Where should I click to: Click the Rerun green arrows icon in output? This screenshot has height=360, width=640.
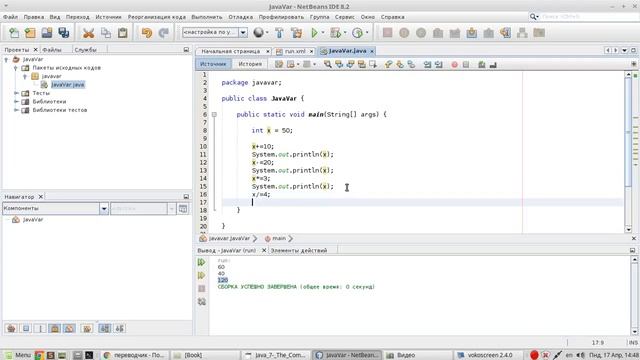tap(202, 262)
